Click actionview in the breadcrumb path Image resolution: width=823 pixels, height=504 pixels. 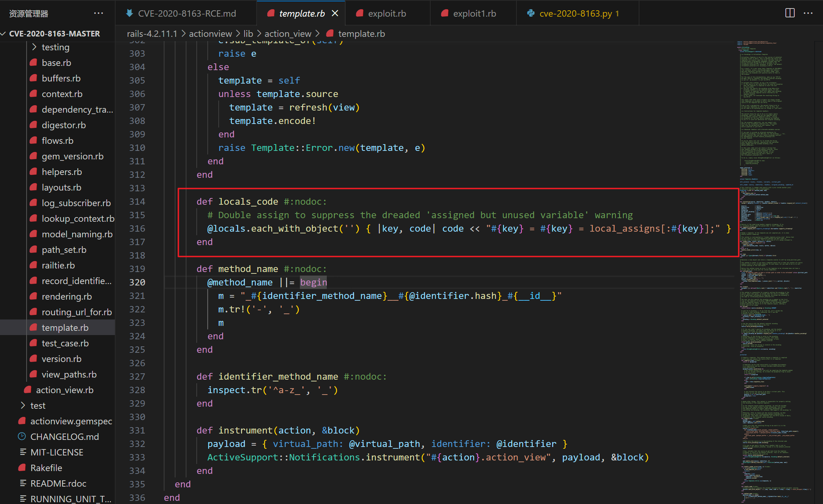210,34
